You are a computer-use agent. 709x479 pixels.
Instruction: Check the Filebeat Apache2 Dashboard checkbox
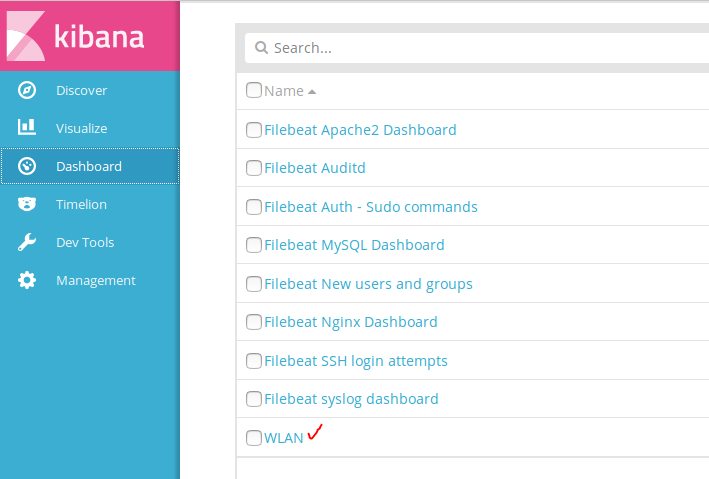(x=254, y=130)
